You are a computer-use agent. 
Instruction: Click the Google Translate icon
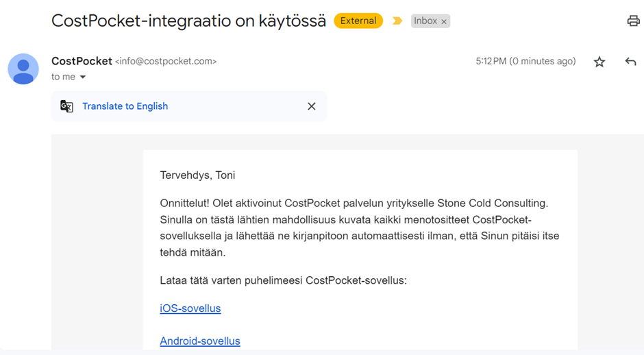click(66, 106)
